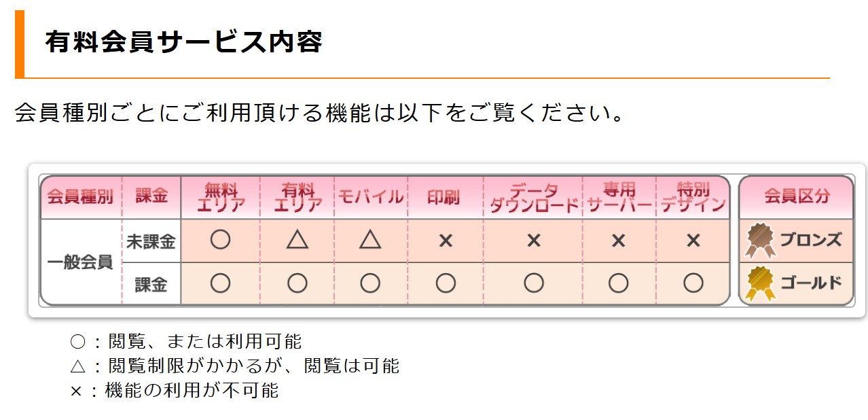Click the ゴールド label text

click(x=811, y=283)
